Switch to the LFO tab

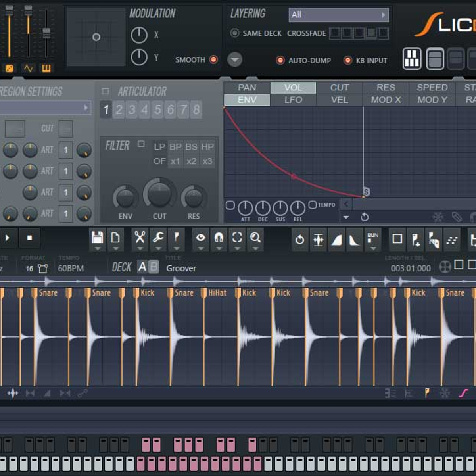pos(293,100)
